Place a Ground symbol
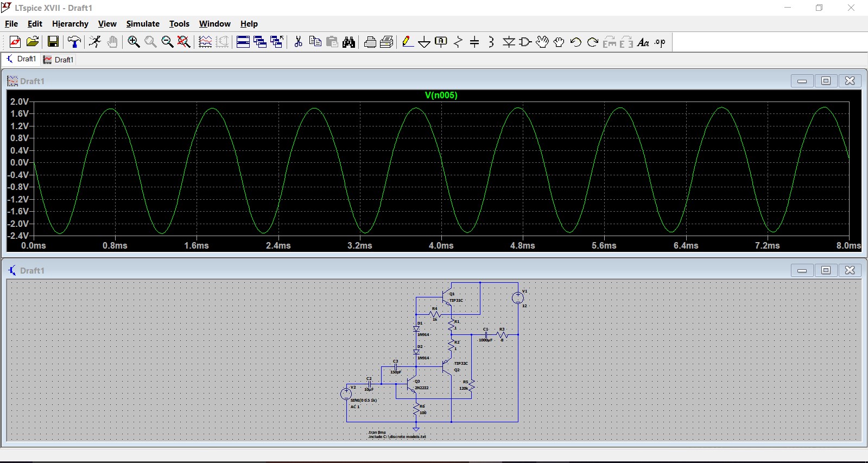Image resolution: width=868 pixels, height=463 pixels. pyautogui.click(x=425, y=42)
